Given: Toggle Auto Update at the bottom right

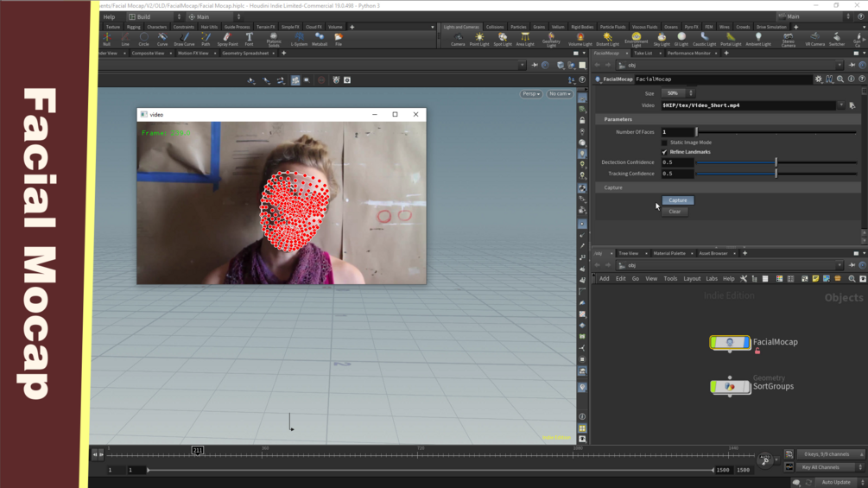Looking at the screenshot, I should tap(835, 482).
